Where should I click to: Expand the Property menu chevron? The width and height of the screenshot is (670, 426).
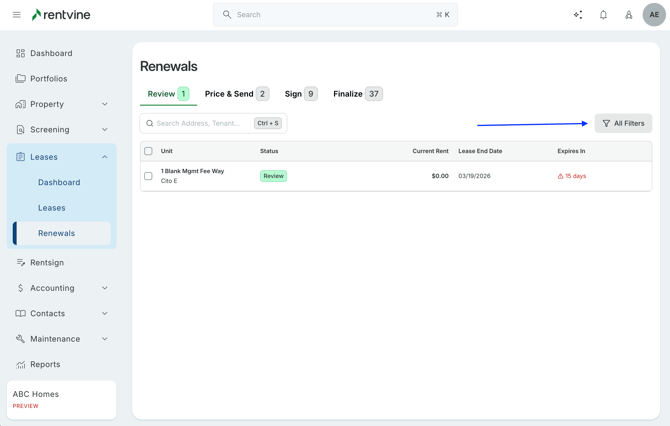[x=105, y=104]
